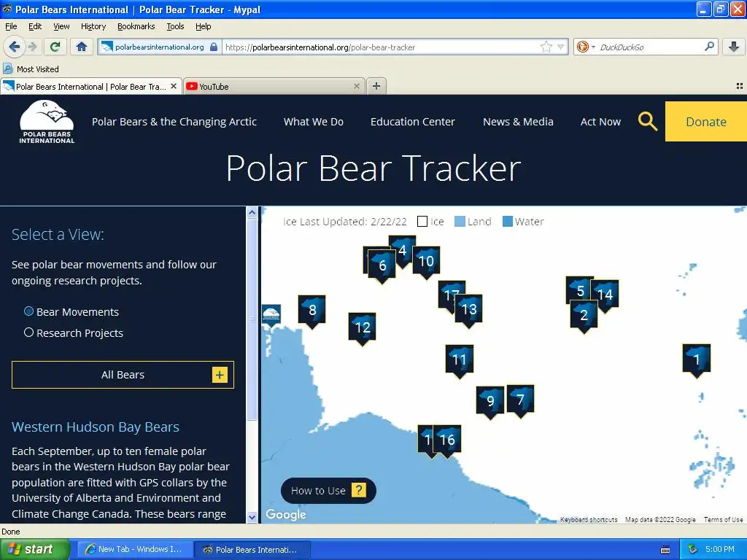747x560 pixels.
Task: Click the URL address field
Action: tap(381, 47)
